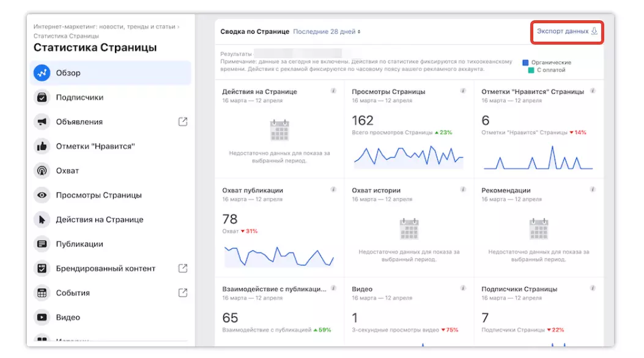This screenshot has width=644, height=358.
Task: Select Публикации in the sidebar
Action: [x=111, y=244]
